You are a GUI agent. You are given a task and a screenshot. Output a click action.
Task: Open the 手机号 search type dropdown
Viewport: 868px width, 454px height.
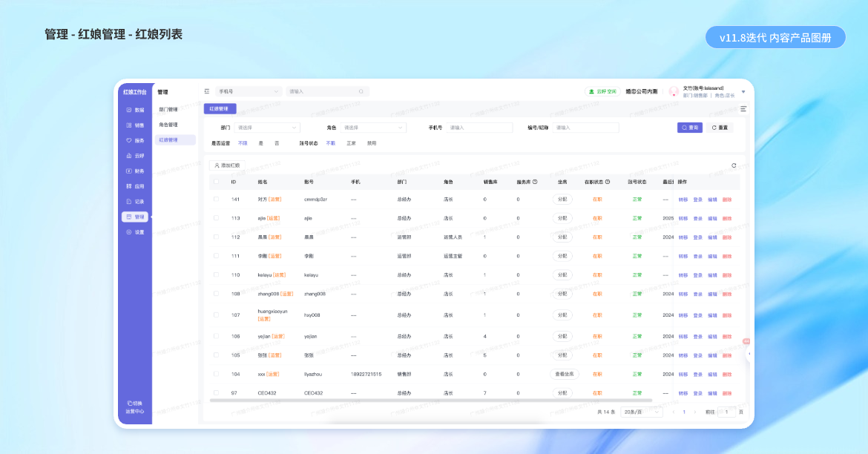click(249, 91)
